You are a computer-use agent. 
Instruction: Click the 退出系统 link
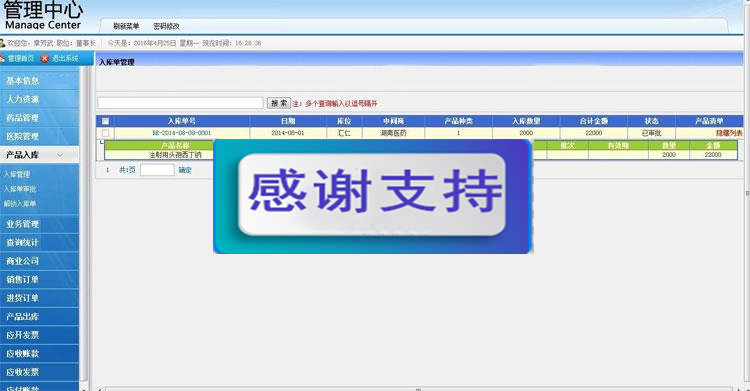[65, 58]
